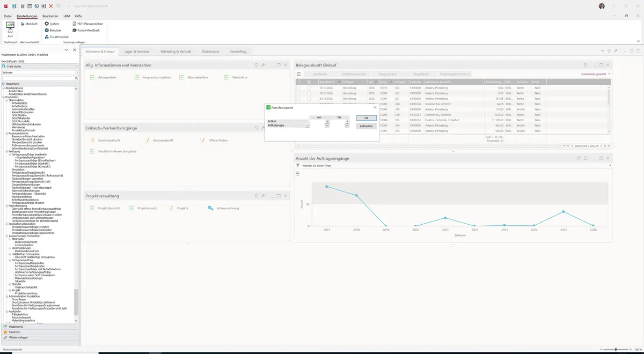
Task: Click OK in Ausschussquote dialog
Action: 367,118
